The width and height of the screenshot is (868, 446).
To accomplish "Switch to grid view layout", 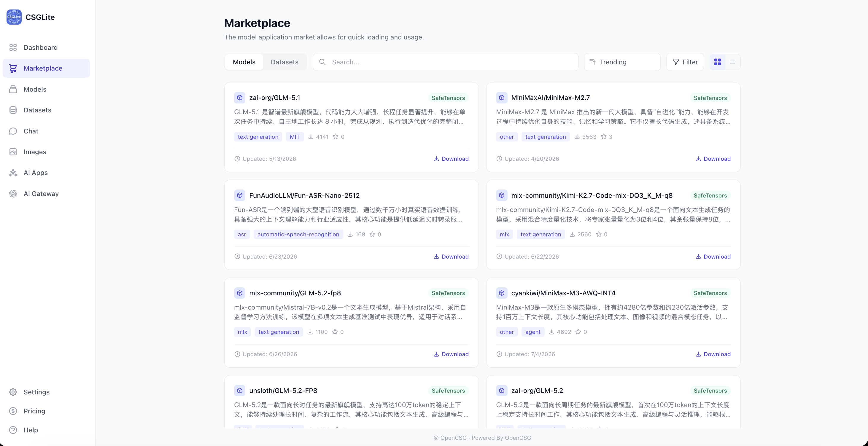I will tap(718, 62).
